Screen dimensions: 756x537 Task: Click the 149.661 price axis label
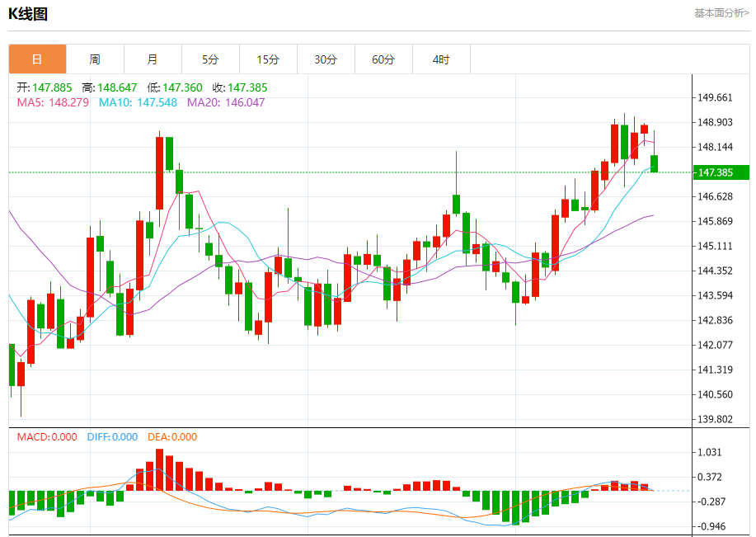coord(715,97)
